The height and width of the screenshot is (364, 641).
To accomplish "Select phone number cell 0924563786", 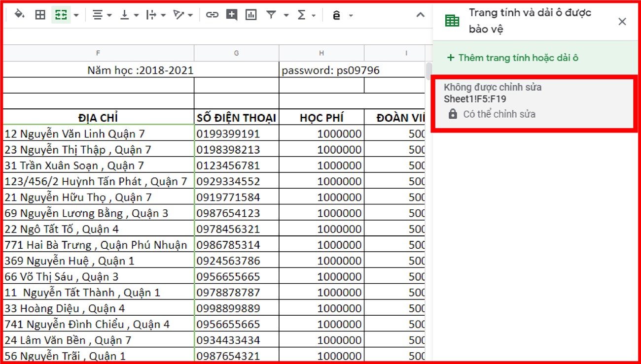I will click(237, 261).
